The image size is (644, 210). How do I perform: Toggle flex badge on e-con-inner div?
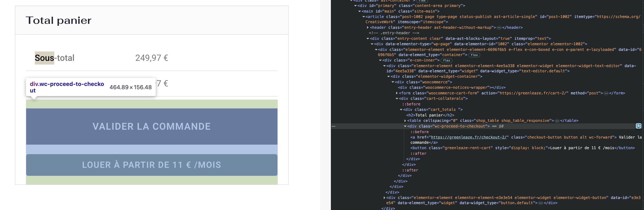pos(447,61)
